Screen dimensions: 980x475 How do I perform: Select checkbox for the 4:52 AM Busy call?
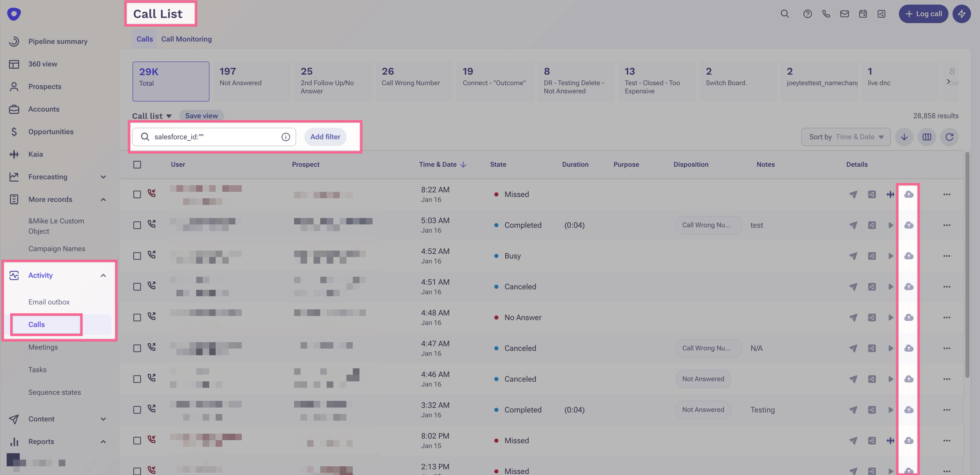tap(137, 256)
